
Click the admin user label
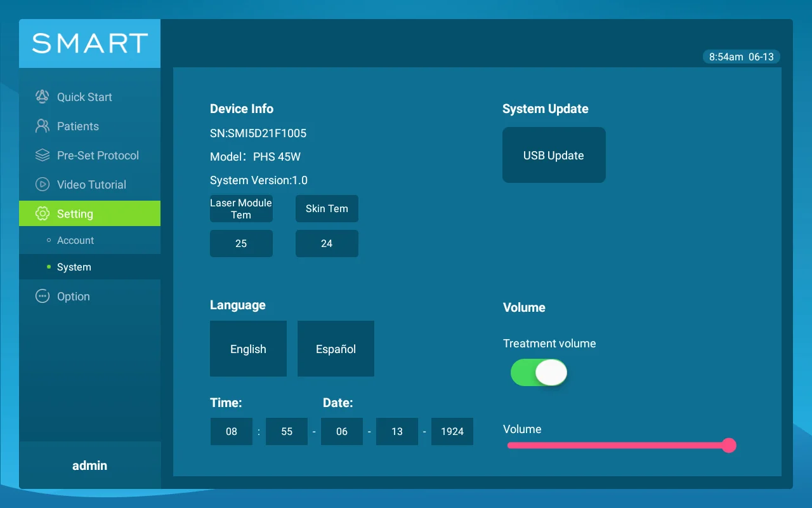pos(89,465)
